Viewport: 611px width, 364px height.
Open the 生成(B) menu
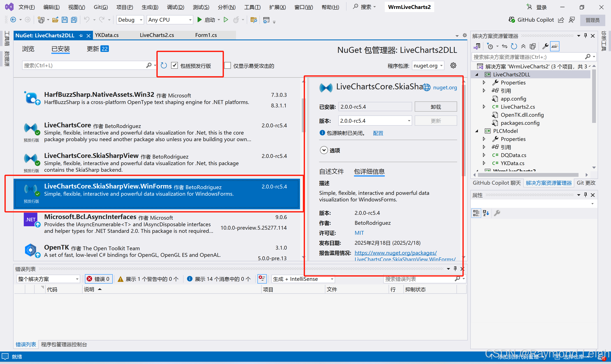click(x=150, y=7)
